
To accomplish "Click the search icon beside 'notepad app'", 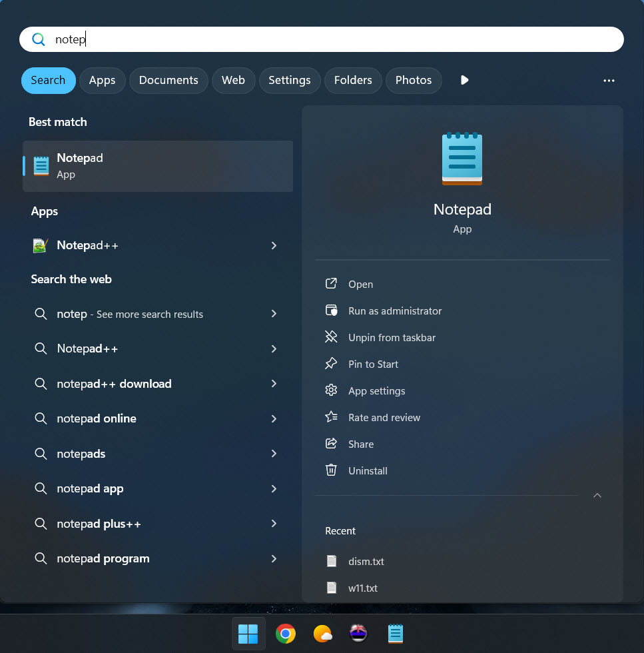I will tap(41, 488).
